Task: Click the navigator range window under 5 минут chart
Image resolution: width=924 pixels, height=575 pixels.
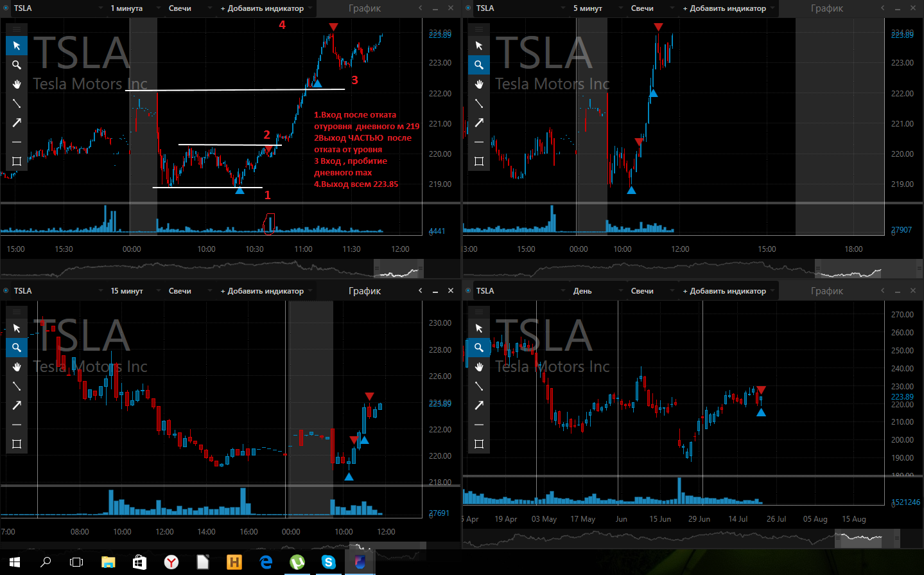Action: (869, 269)
